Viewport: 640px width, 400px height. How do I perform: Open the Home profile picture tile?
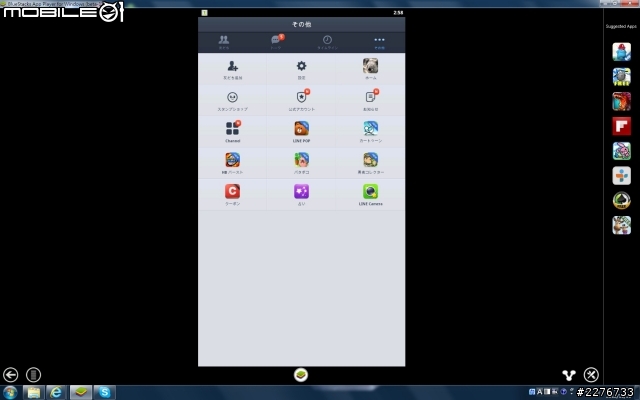(x=370, y=66)
